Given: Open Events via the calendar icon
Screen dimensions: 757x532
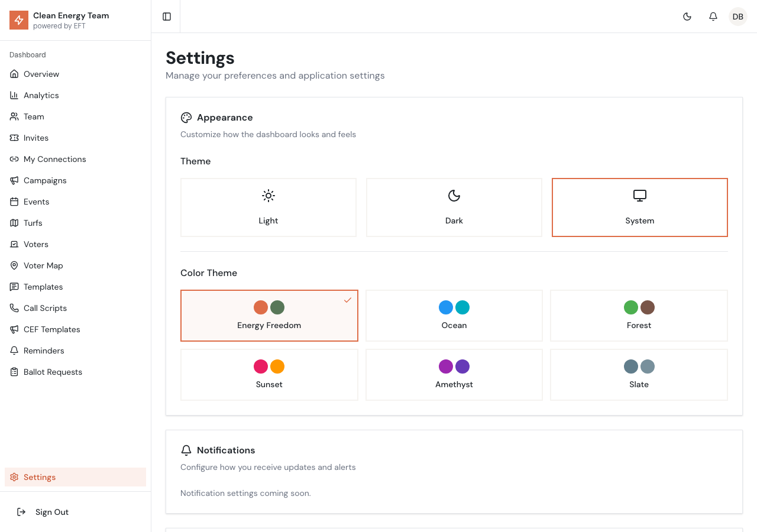Looking at the screenshot, I should tap(14, 202).
